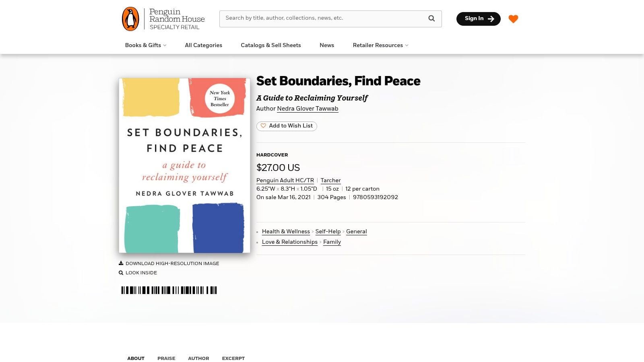Click the On sale Mar 16, 2021 text

283,197
